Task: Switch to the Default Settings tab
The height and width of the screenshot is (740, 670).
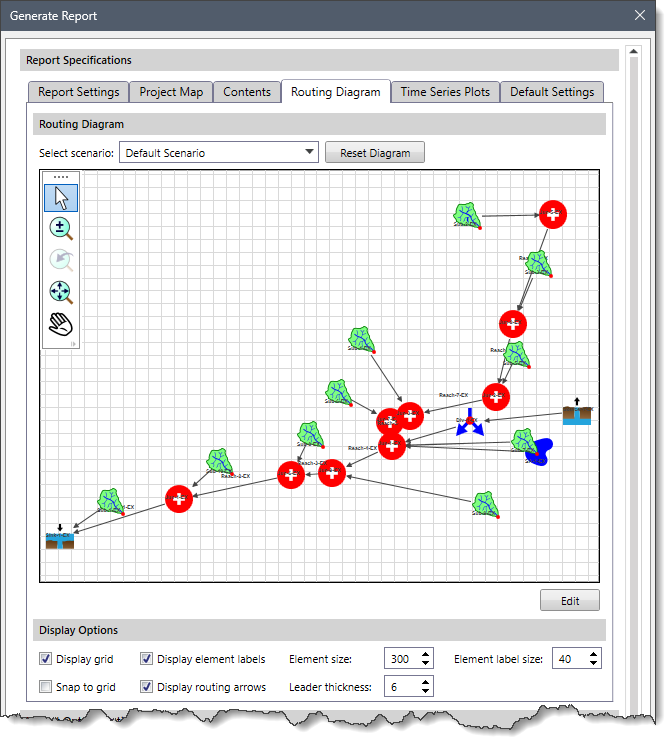Action: point(552,92)
